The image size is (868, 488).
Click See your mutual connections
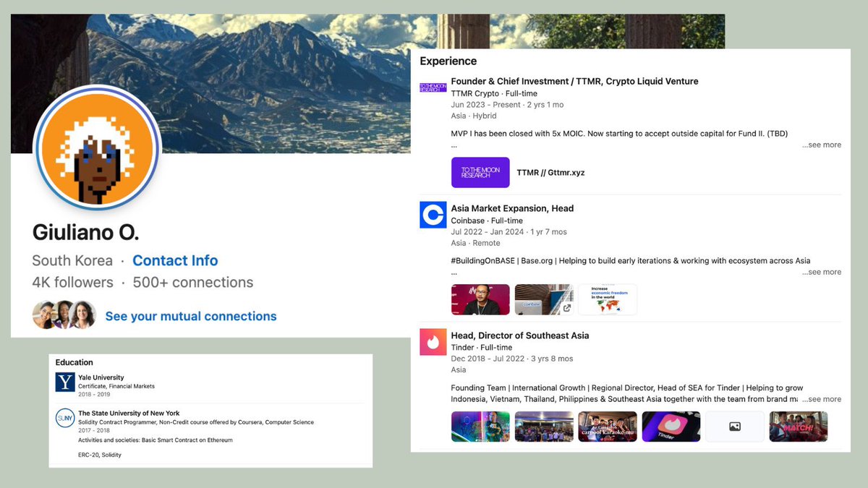(191, 316)
